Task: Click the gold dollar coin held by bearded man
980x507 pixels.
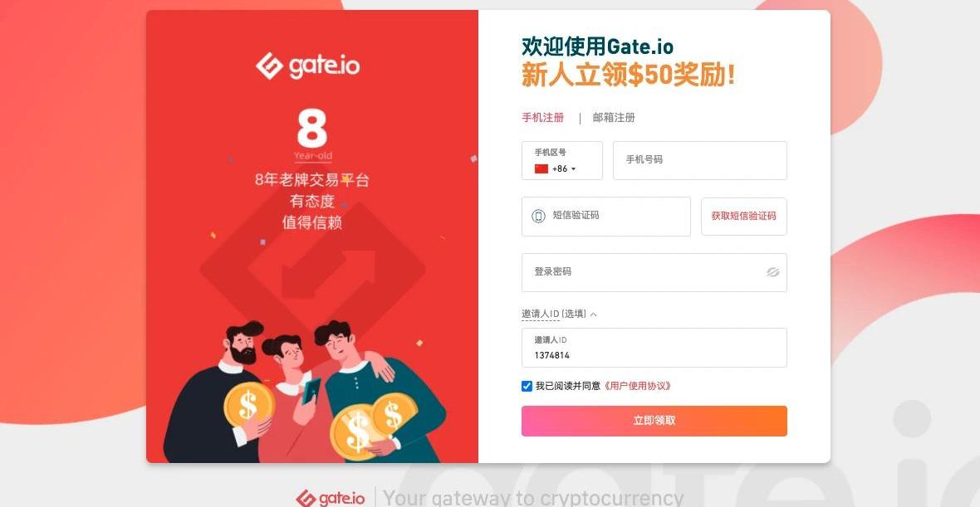Action: (x=248, y=405)
